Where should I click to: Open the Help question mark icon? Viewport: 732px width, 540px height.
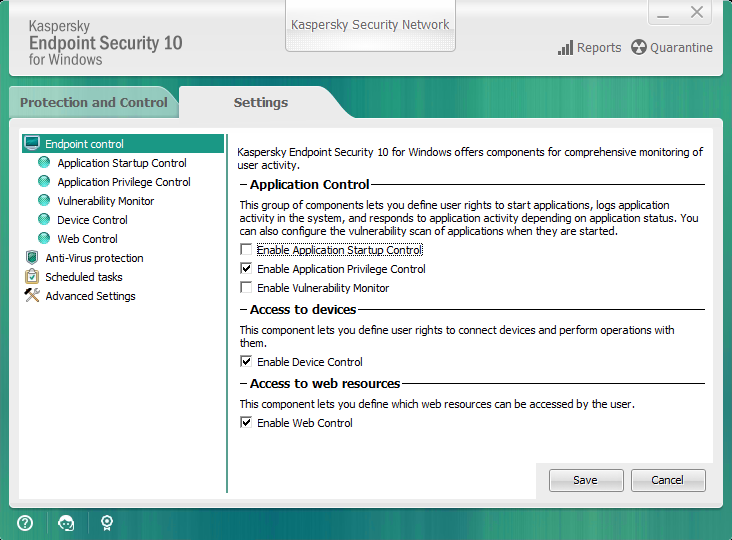[x=25, y=522]
